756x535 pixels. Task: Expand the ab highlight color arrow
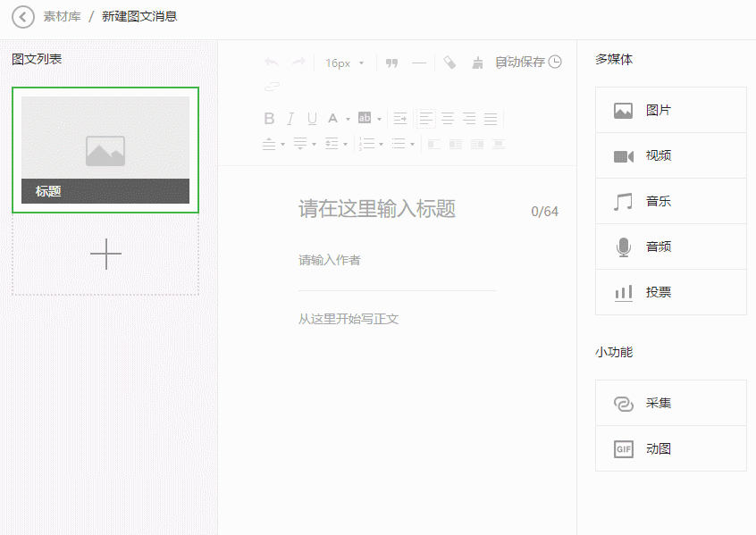380,119
